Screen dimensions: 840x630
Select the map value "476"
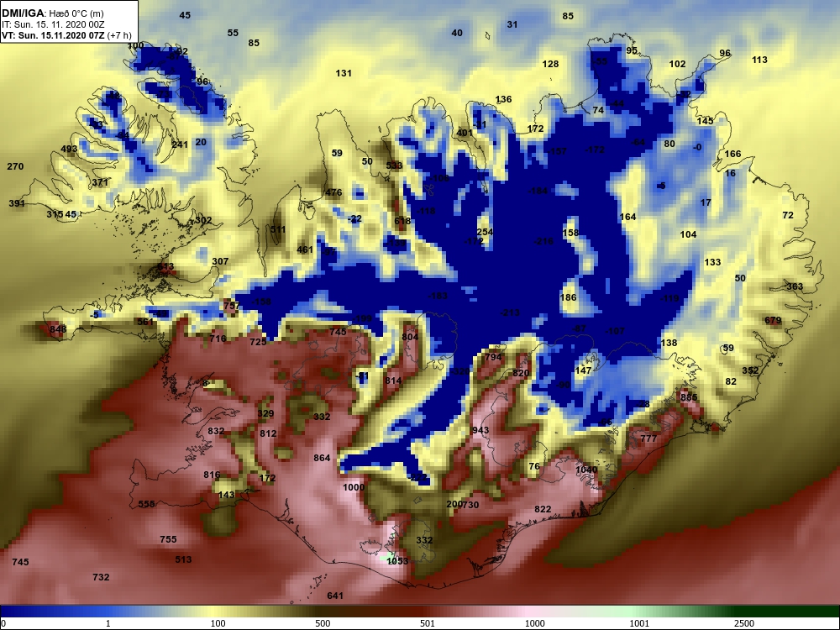333,193
